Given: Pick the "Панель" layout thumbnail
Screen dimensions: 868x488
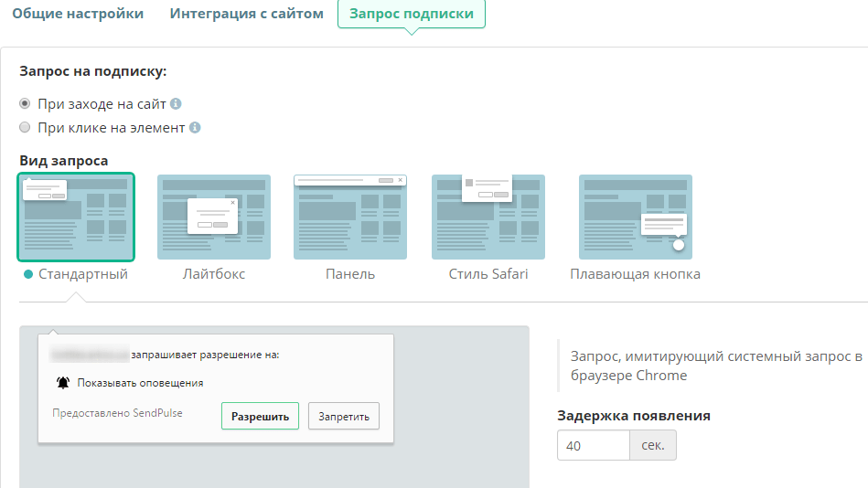Looking at the screenshot, I should 350,217.
